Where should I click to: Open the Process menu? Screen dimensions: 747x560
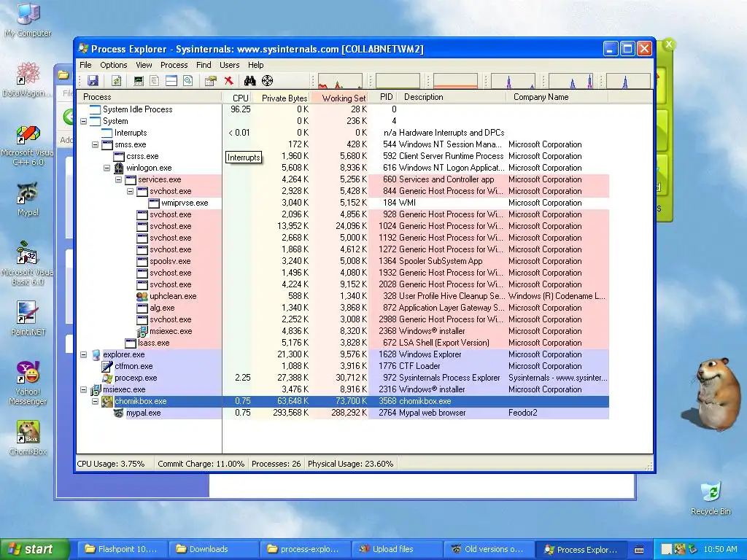click(174, 65)
